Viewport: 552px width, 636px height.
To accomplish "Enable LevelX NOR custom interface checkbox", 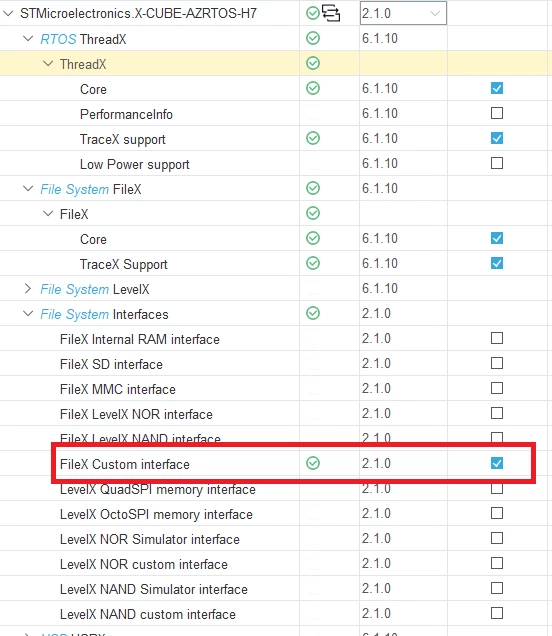I will coord(497,563).
